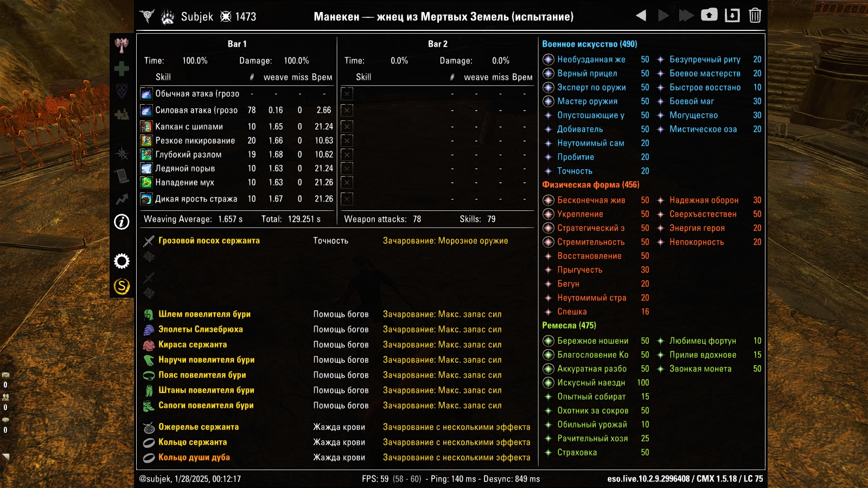Click the Физическая форма (456) header

591,185
